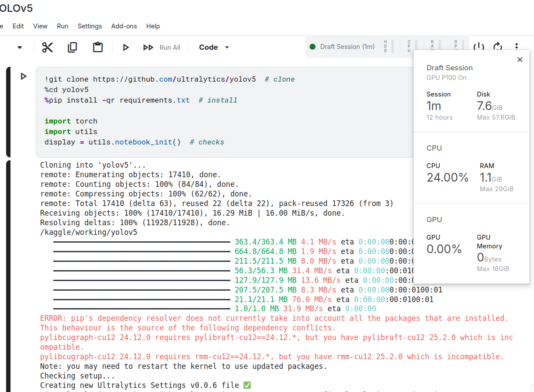Copy the cell using the copy icon
Image resolution: width=534 pixels, height=392 pixels.
pos(73,47)
